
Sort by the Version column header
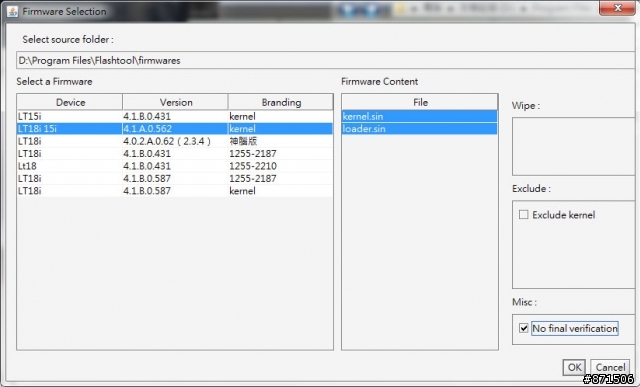pos(176,102)
